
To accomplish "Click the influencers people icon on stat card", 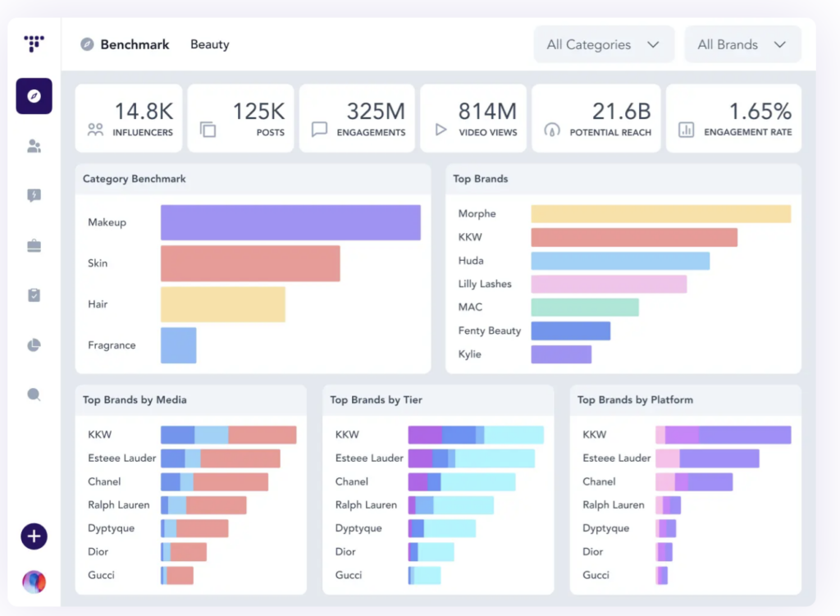I will click(95, 130).
